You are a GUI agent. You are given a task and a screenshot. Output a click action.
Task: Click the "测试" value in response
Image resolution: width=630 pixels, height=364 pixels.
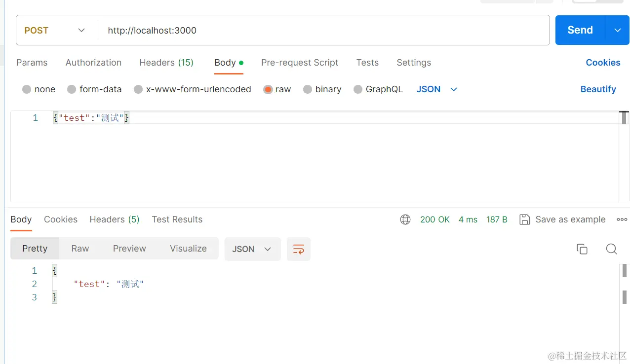(130, 284)
